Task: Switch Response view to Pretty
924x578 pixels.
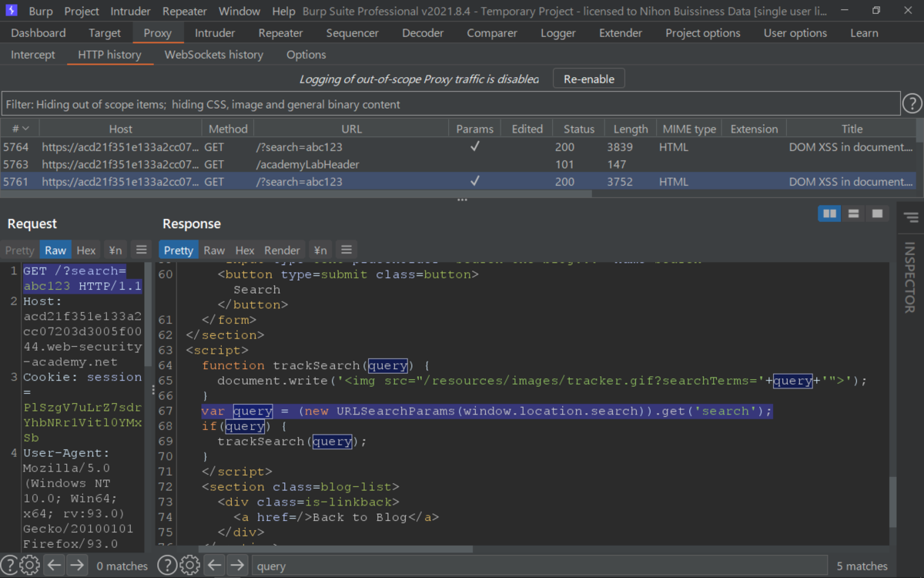Action: click(x=179, y=250)
